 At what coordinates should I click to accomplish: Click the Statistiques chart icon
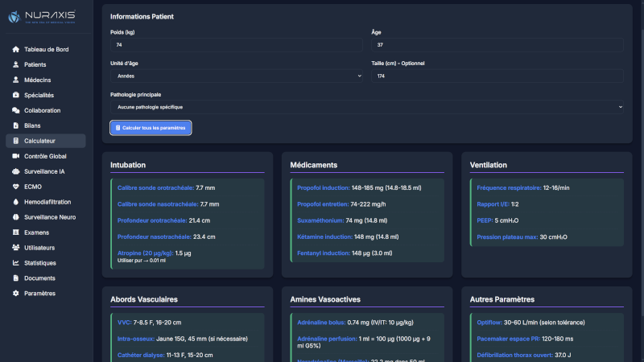15,263
